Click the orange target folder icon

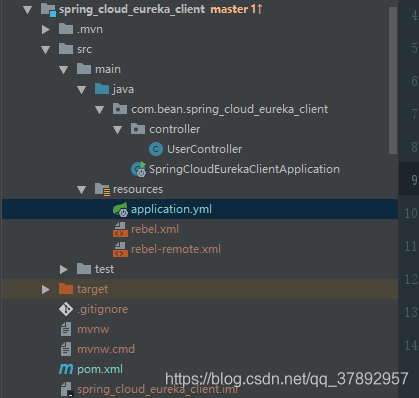[66, 289]
